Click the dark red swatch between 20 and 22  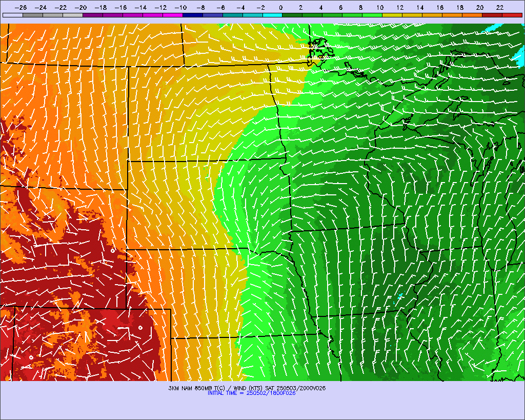[x=492, y=15]
